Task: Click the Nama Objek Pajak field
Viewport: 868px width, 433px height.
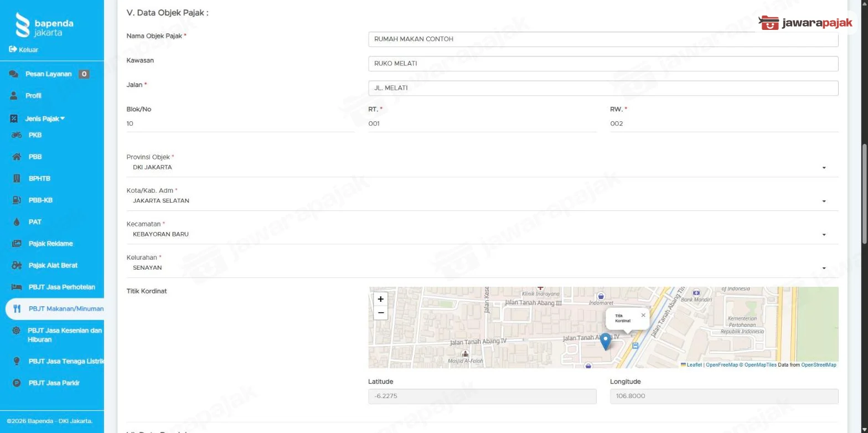Action: coord(603,39)
